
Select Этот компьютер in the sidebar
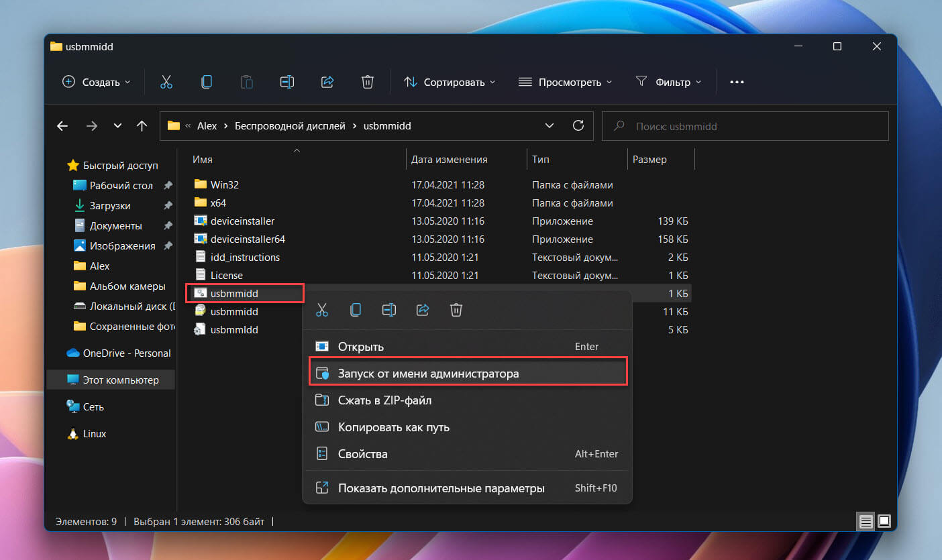(x=112, y=380)
